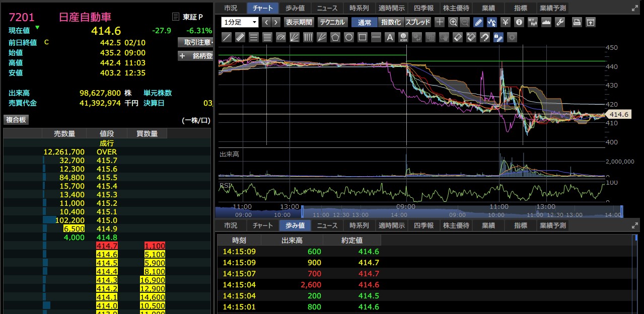Image resolution: width=644 pixels, height=314 pixels.
Task: Select the vertical lines drawing tool
Action: pos(308,37)
